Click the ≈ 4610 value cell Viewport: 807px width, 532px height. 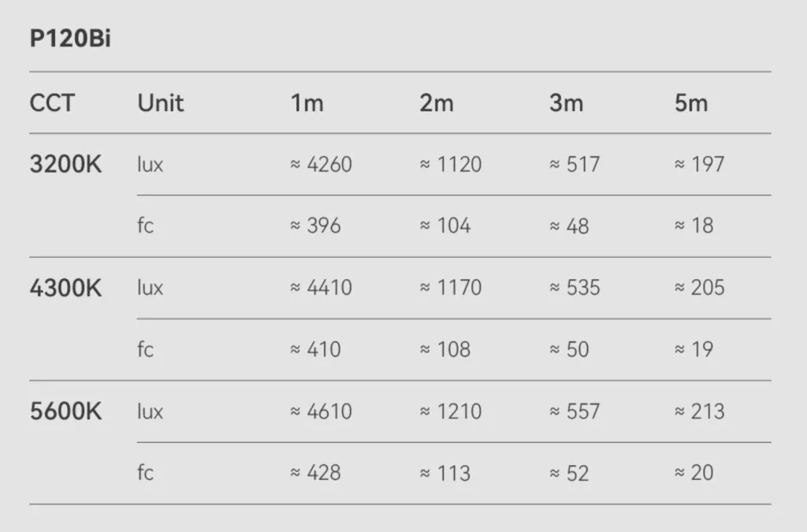tap(321, 411)
